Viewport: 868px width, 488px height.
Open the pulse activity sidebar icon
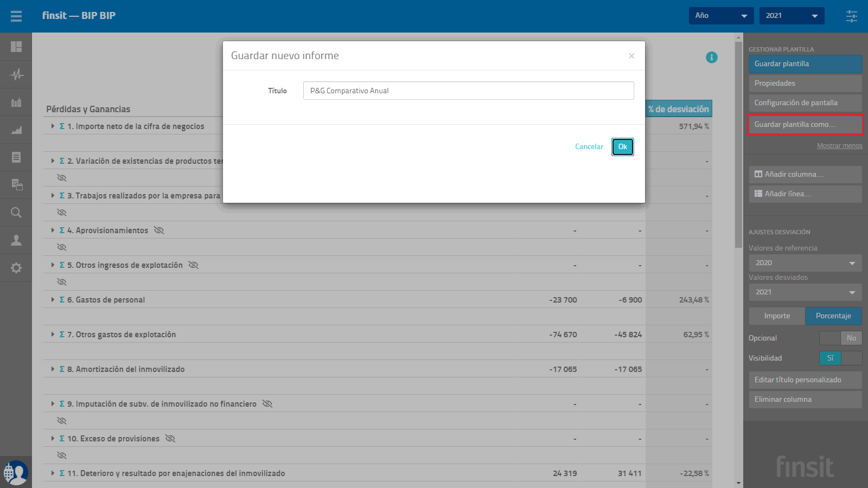click(16, 74)
